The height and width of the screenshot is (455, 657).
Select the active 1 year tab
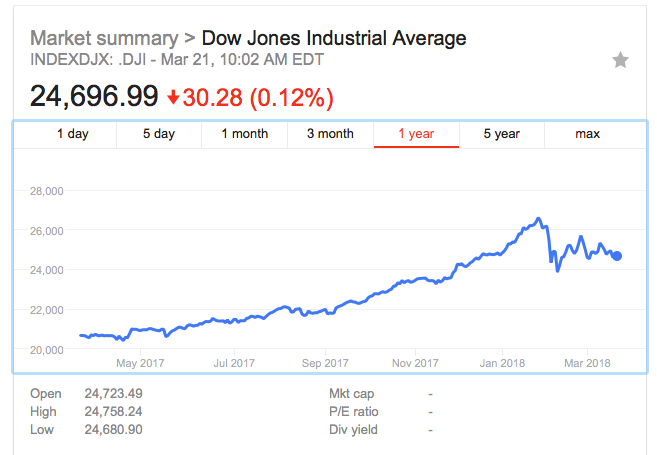(x=416, y=134)
